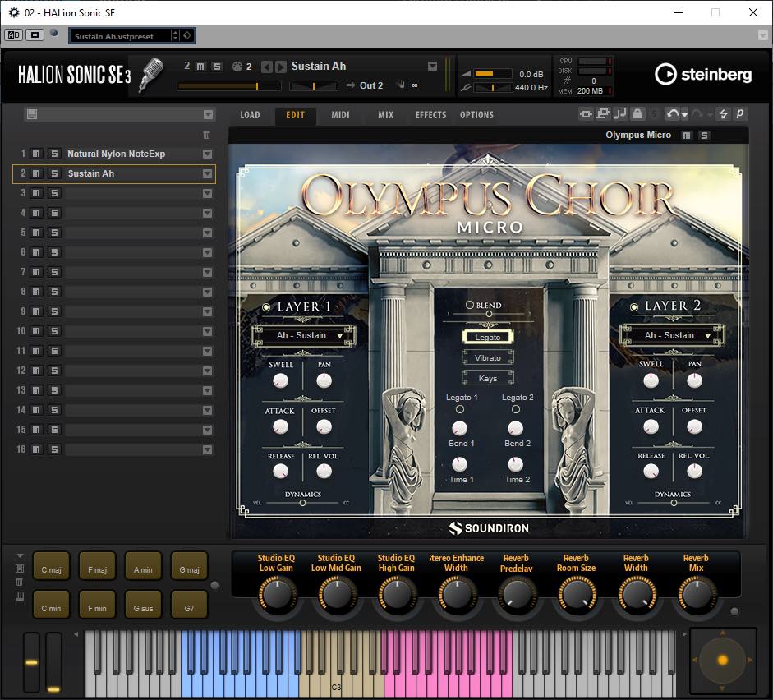This screenshot has height=700, width=773.
Task: Solo Olympus Micro with S button
Action: click(x=704, y=135)
